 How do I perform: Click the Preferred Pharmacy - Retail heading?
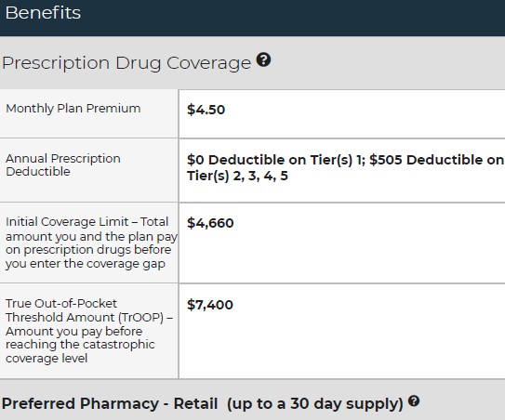coord(110,403)
